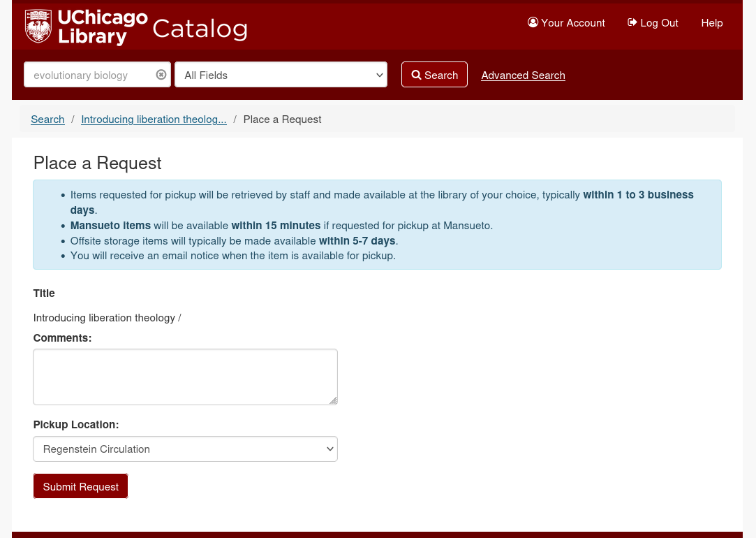756x538 pixels.
Task: Submit the request
Action: coord(80,486)
